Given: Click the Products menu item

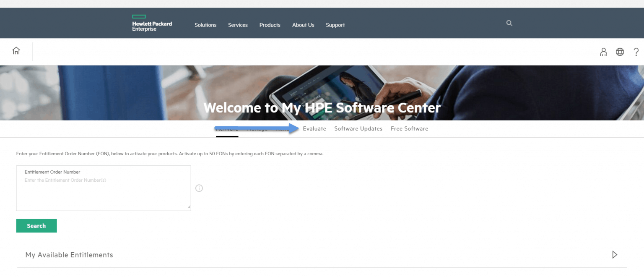Looking at the screenshot, I should coord(270,25).
